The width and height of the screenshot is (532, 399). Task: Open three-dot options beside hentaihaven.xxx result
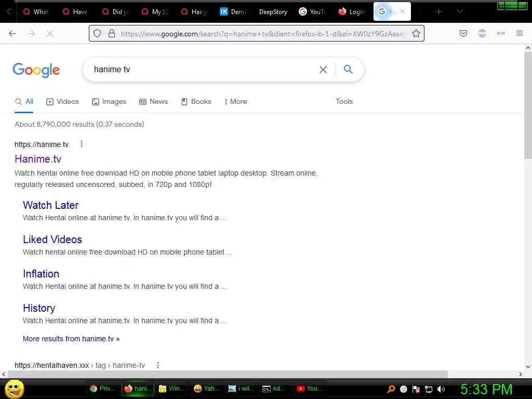158,365
